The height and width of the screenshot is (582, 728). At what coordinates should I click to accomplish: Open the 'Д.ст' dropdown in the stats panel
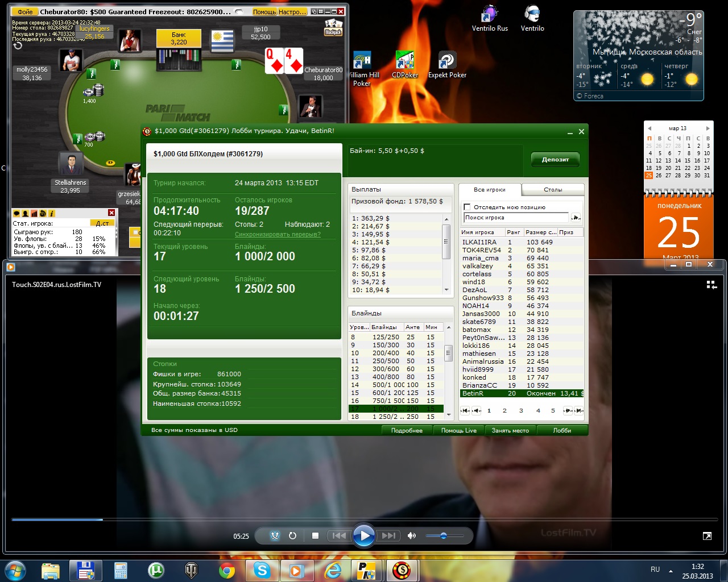tap(102, 223)
